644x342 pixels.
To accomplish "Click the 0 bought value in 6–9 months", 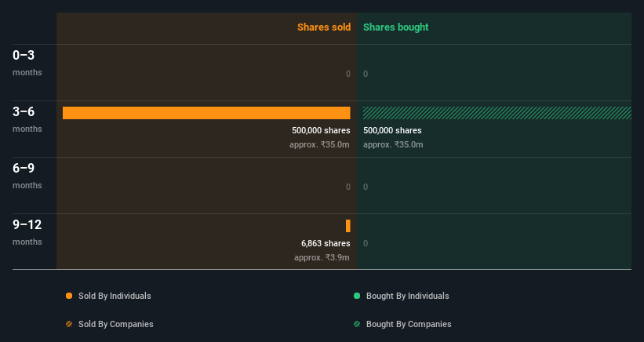I will [x=366, y=187].
